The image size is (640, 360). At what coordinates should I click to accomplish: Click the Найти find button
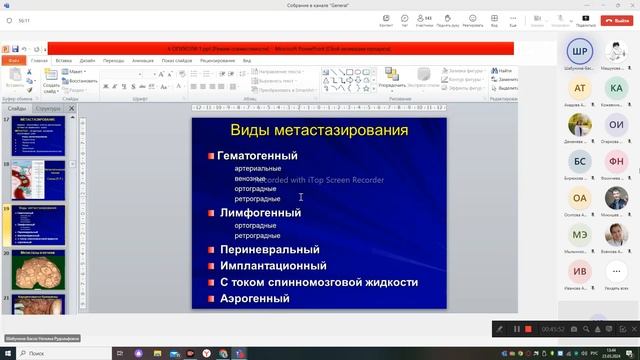[x=502, y=71]
